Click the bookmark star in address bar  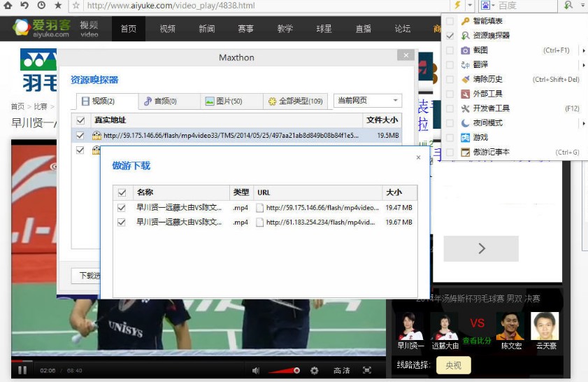click(x=76, y=6)
